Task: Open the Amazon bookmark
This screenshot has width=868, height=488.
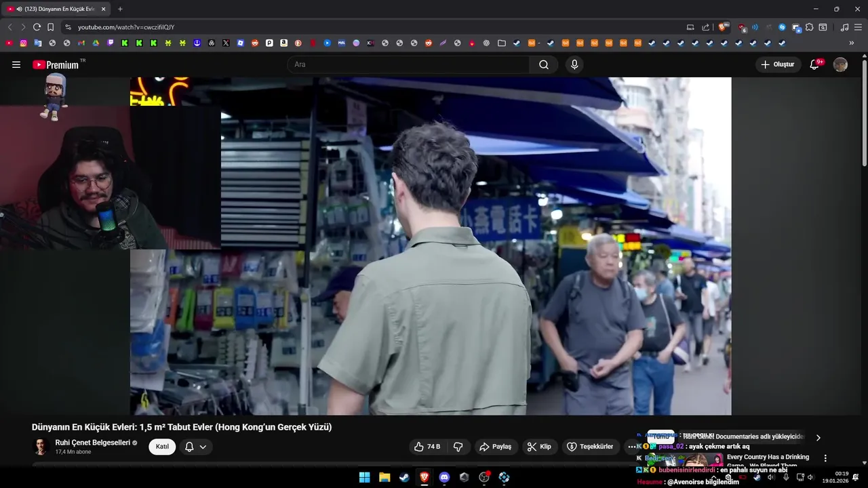Action: coord(283,43)
